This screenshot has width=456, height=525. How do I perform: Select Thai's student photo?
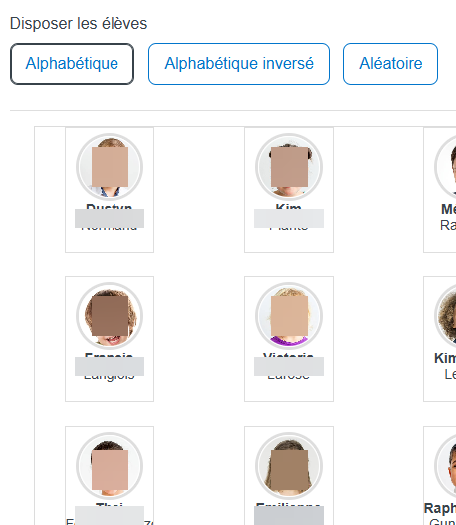pyautogui.click(x=109, y=466)
